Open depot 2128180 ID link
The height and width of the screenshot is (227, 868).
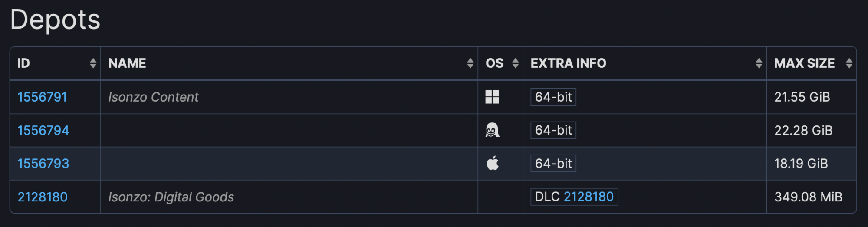(43, 197)
